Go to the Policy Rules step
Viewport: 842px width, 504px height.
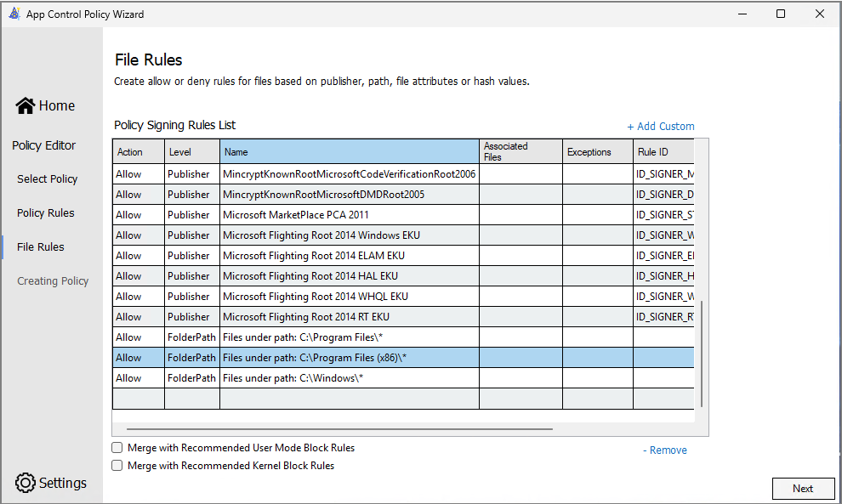[46, 213]
